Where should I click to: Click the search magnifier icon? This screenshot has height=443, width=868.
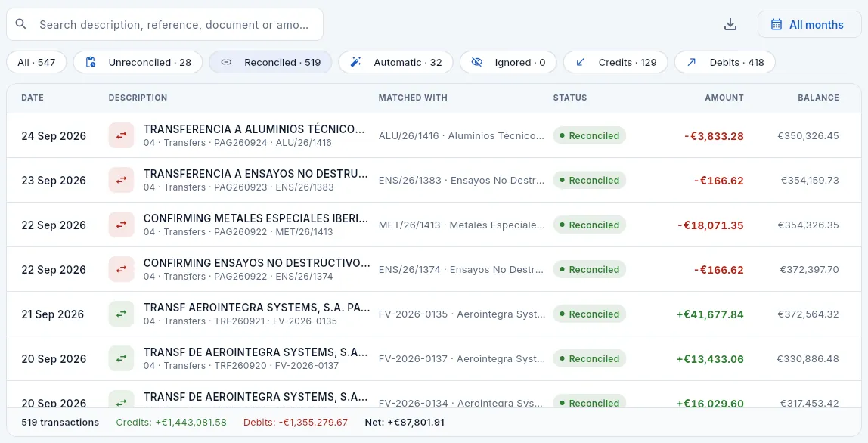[x=21, y=24]
